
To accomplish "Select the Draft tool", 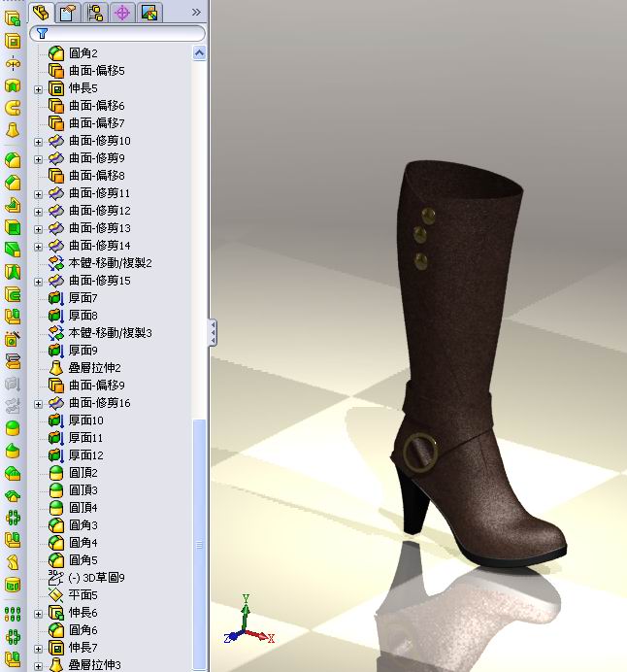I will click(x=13, y=249).
